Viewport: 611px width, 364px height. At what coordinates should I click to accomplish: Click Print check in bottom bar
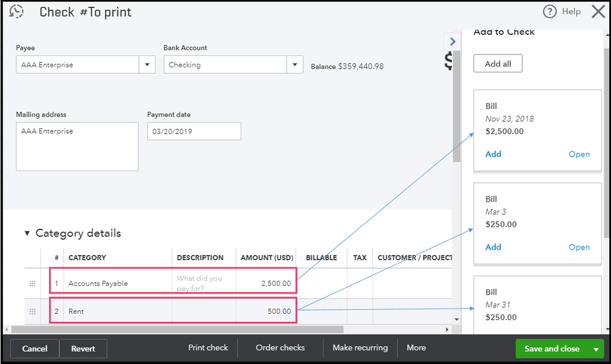tap(208, 347)
